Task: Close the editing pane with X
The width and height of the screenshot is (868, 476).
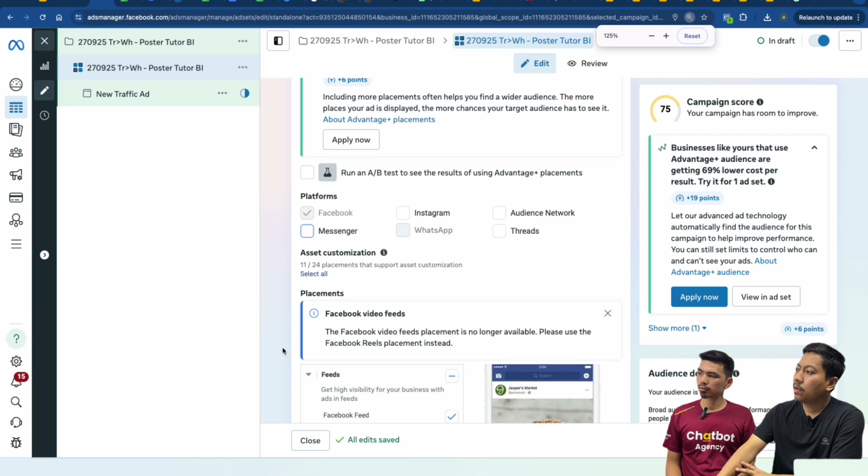Action: point(45,41)
